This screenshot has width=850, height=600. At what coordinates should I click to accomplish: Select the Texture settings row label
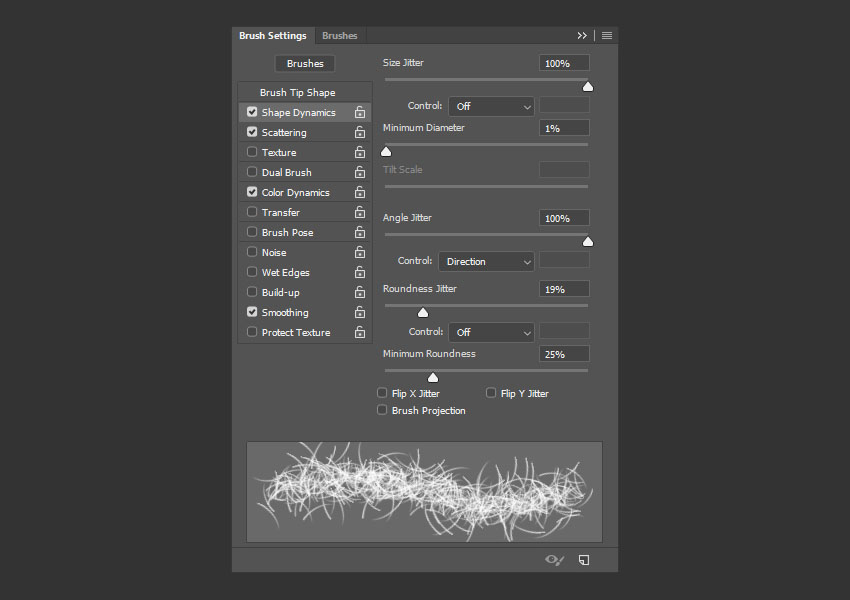tap(279, 152)
